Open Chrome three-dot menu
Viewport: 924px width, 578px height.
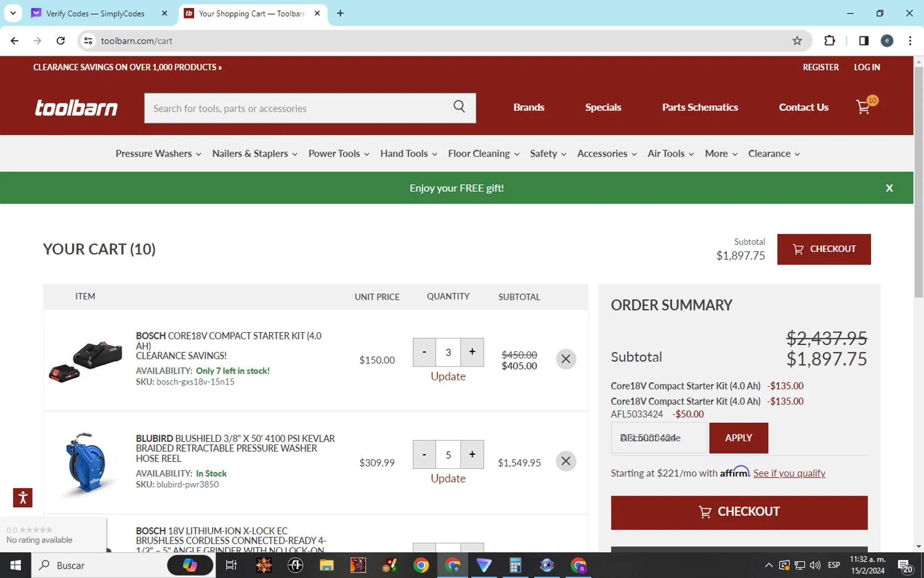point(910,41)
